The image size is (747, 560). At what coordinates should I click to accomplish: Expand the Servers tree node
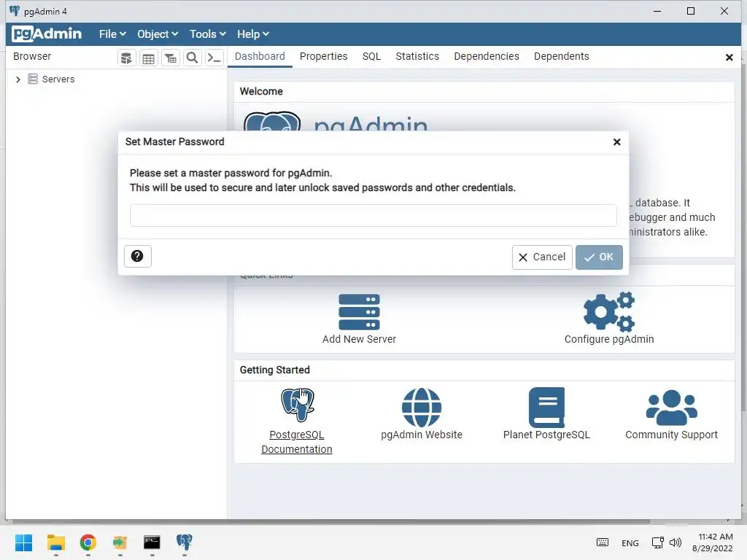(x=18, y=79)
